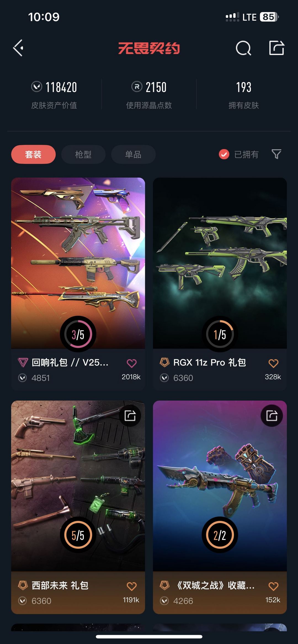
Task: Share the 《双城之战》 bundle card
Action: coord(272,416)
